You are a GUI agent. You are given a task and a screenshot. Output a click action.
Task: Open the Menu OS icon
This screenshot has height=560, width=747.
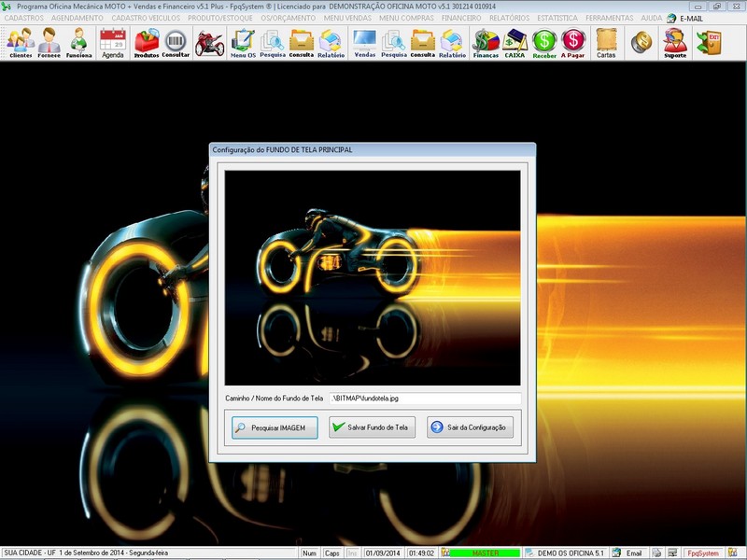coord(243,43)
